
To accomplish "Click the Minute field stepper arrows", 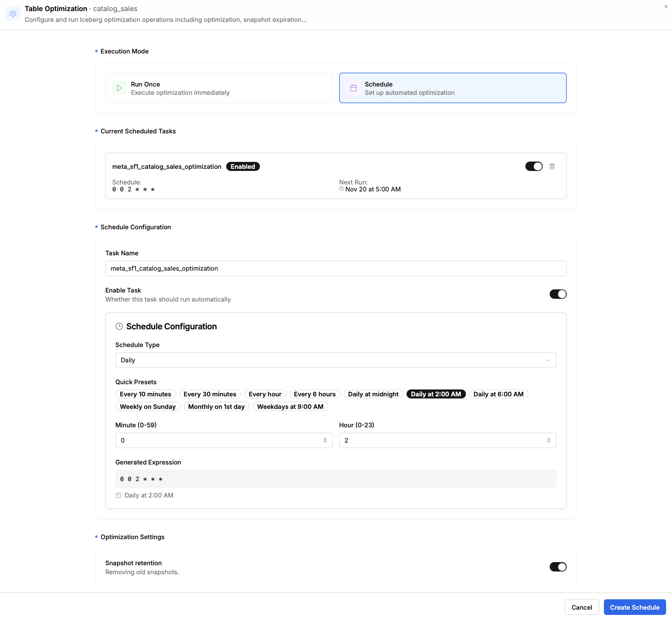I will tap(325, 440).
